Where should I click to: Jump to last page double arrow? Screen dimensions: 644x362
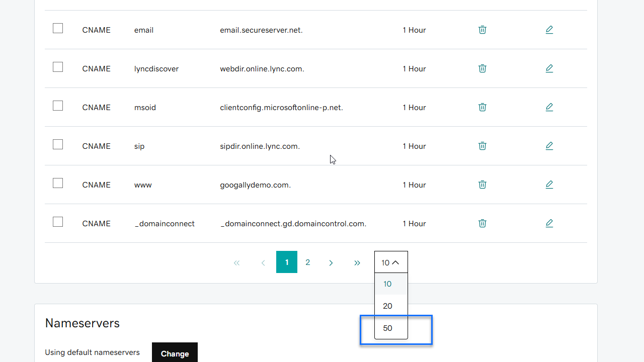click(x=357, y=262)
